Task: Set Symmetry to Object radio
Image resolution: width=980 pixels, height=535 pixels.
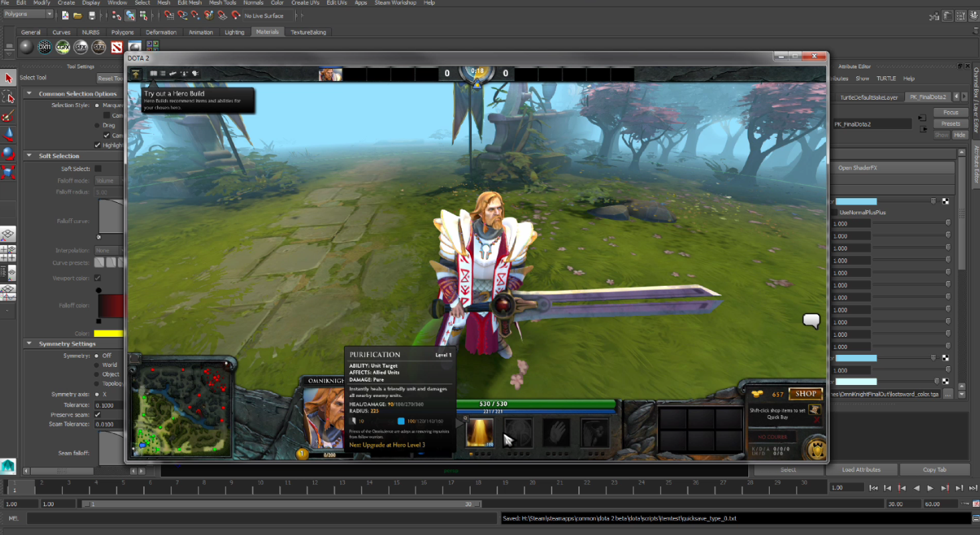Action: (x=97, y=374)
